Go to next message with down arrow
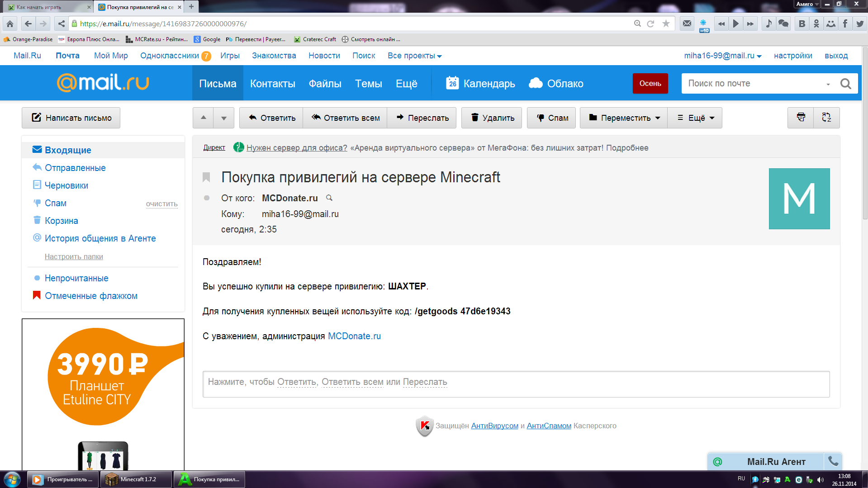 (224, 118)
